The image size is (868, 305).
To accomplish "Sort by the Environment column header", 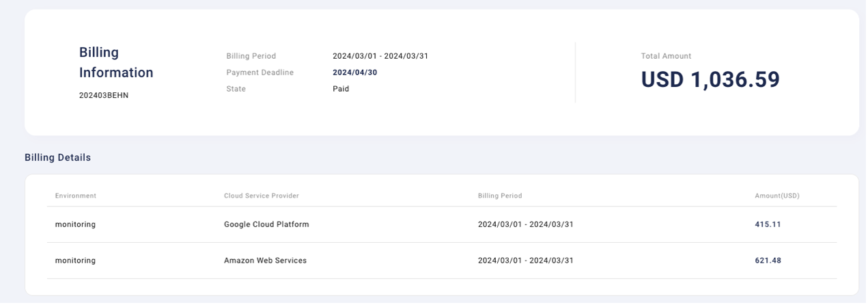I will (76, 196).
